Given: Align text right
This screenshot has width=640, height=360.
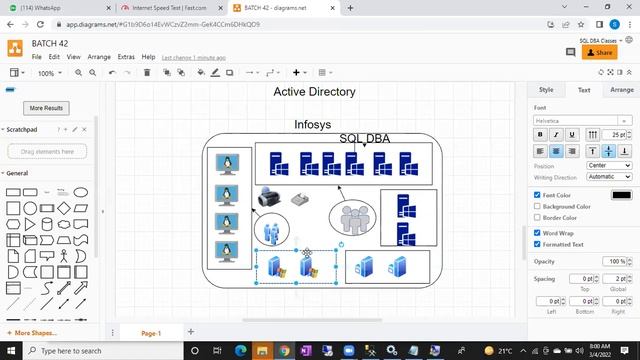Looking at the screenshot, I should (x=572, y=151).
